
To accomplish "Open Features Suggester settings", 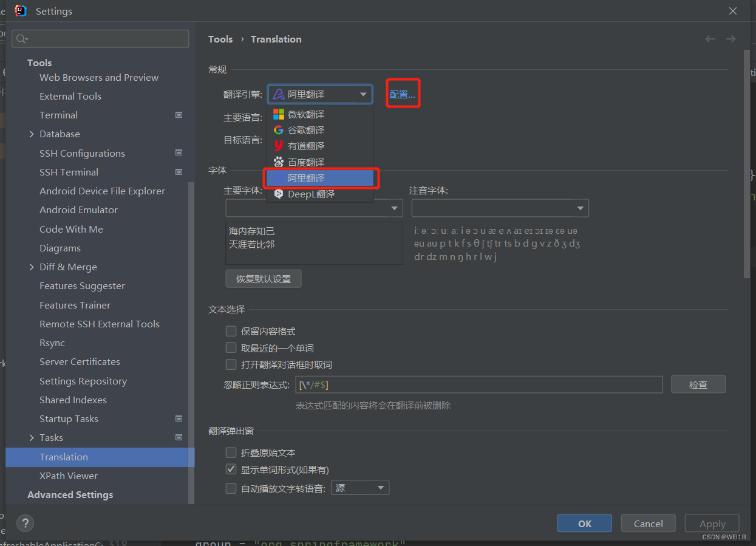I will (82, 285).
